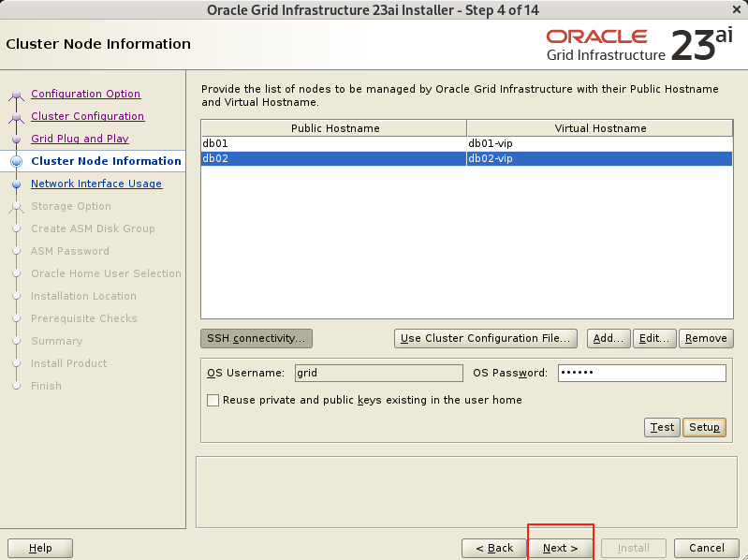
Task: Enable Reuse private and public keys checkbox
Action: coord(213,400)
